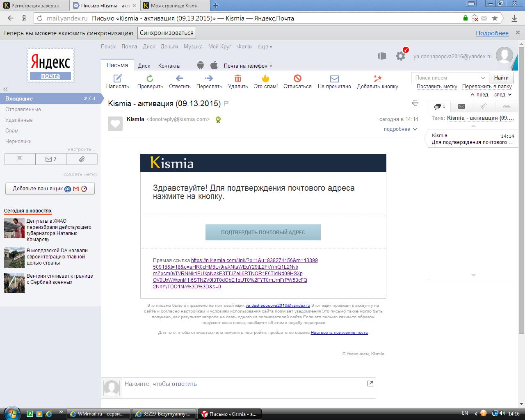
Task: Switch to the Моя страница: Kismia browser tab
Action: coord(175,6)
